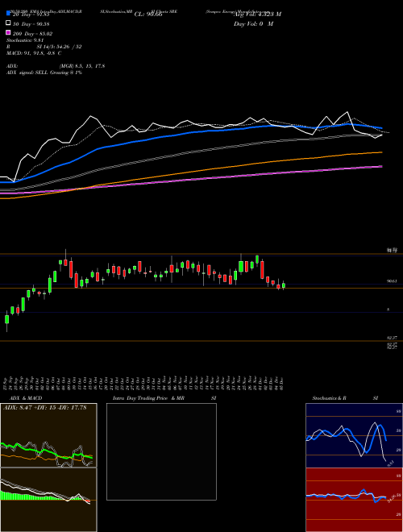Click the first green candlestick at far left
403x532 pixels.
[x=6, y=321]
